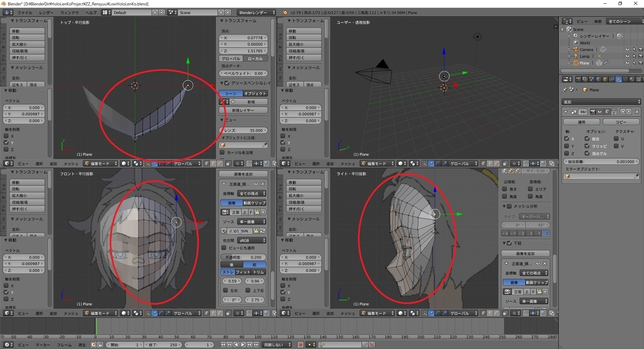Enable the メッシュ分析 checkbox in the right view panel
This screenshot has width=644, height=349.
[509, 206]
